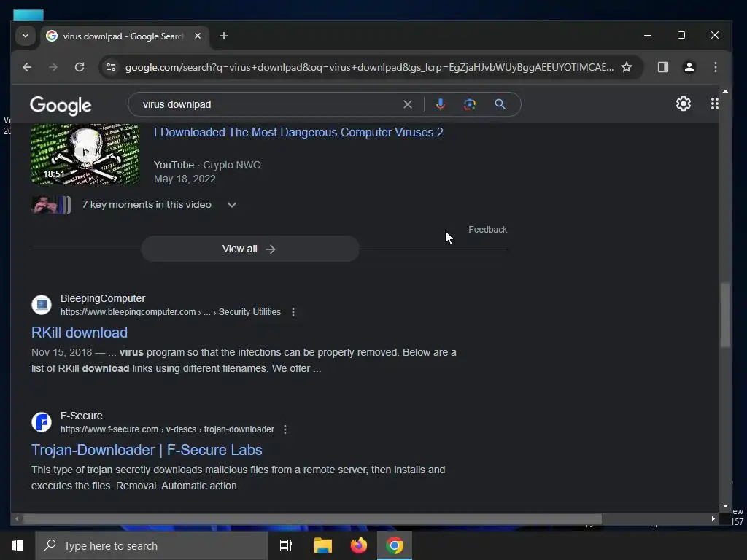
Task: Reload the current page
Action: (x=80, y=67)
